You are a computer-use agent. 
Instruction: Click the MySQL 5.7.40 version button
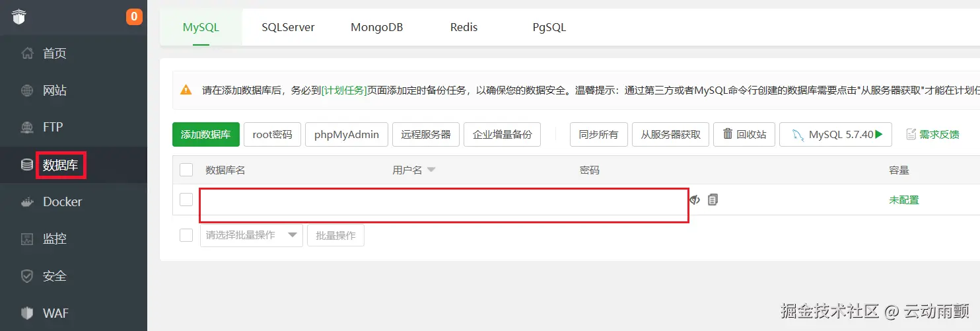tap(835, 134)
